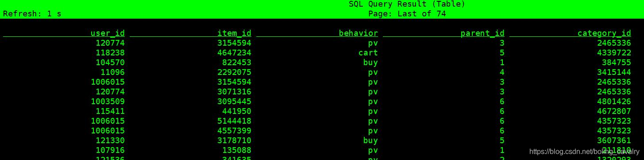Click item_id value 3178710

point(234,140)
